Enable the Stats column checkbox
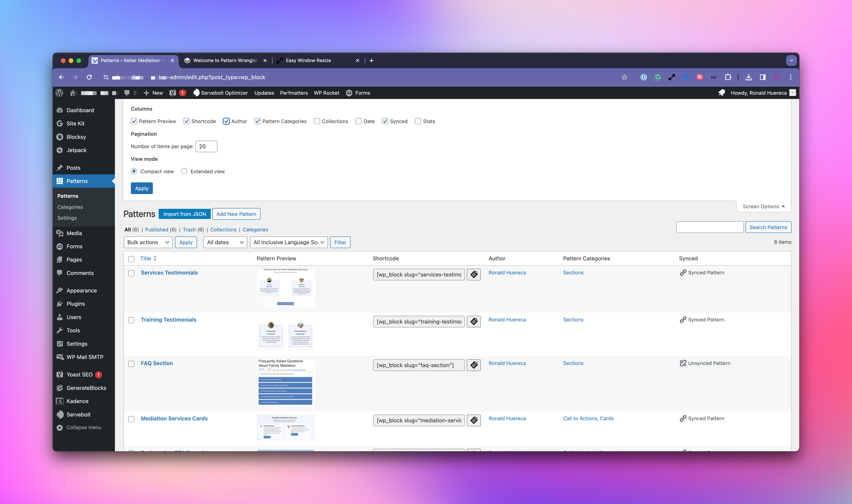The width and height of the screenshot is (852, 504). pyautogui.click(x=418, y=121)
